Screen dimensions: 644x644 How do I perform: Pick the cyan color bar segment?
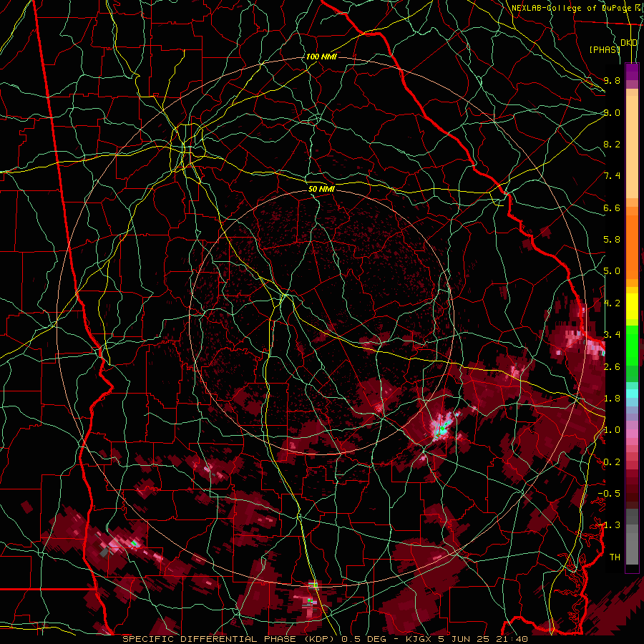coord(632,394)
